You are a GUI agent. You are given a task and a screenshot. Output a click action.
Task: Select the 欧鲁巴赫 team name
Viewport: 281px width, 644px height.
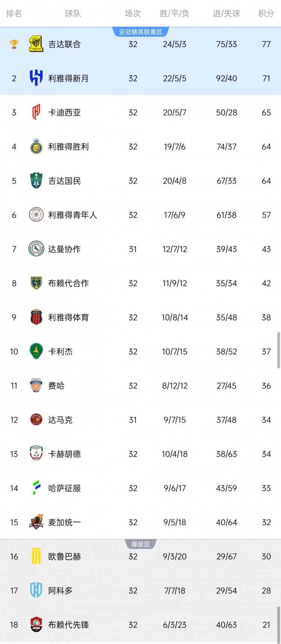pos(64,556)
